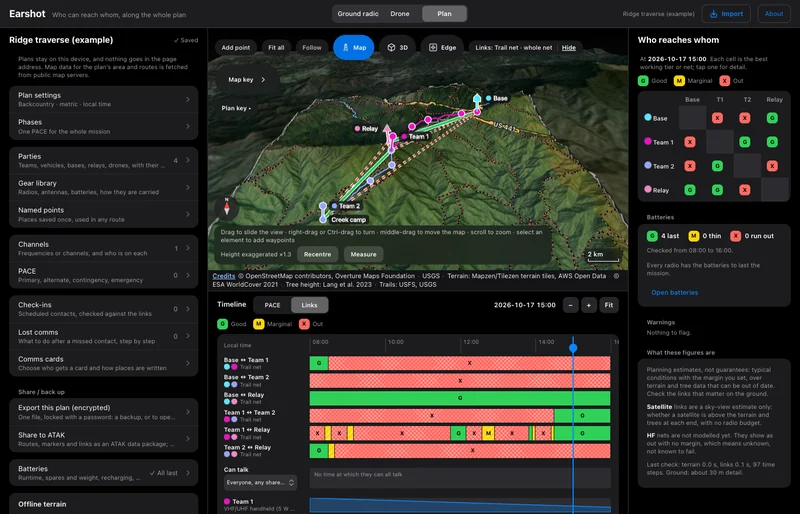The image size is (800, 514).
Task: Click the Recentre button
Action: (317, 254)
